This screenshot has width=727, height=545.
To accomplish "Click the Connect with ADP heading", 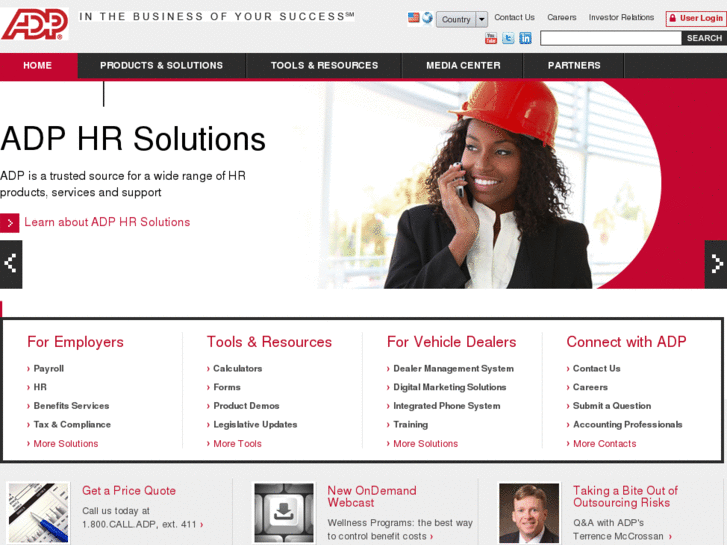I will coord(626,342).
